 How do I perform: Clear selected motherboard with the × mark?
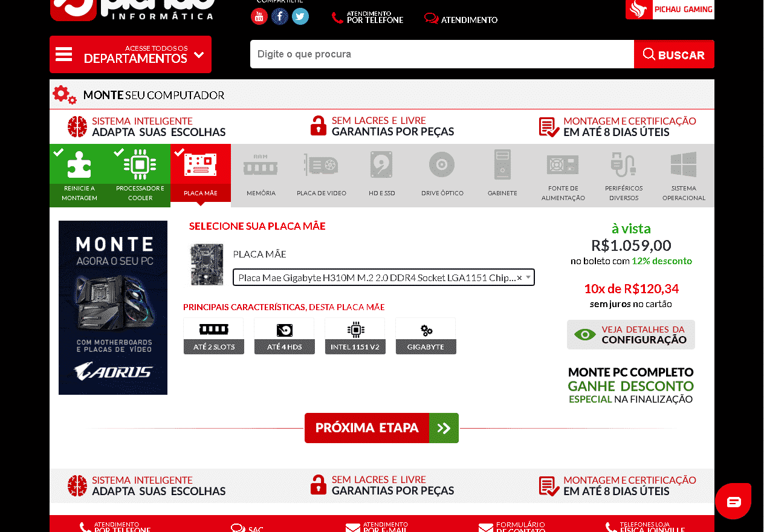click(519, 277)
